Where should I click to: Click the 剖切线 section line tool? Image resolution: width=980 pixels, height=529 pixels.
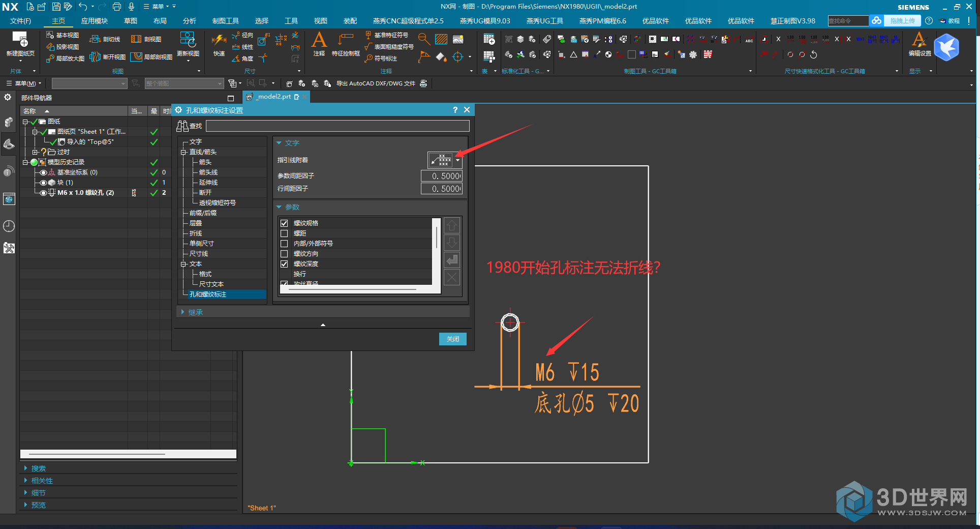[105, 39]
